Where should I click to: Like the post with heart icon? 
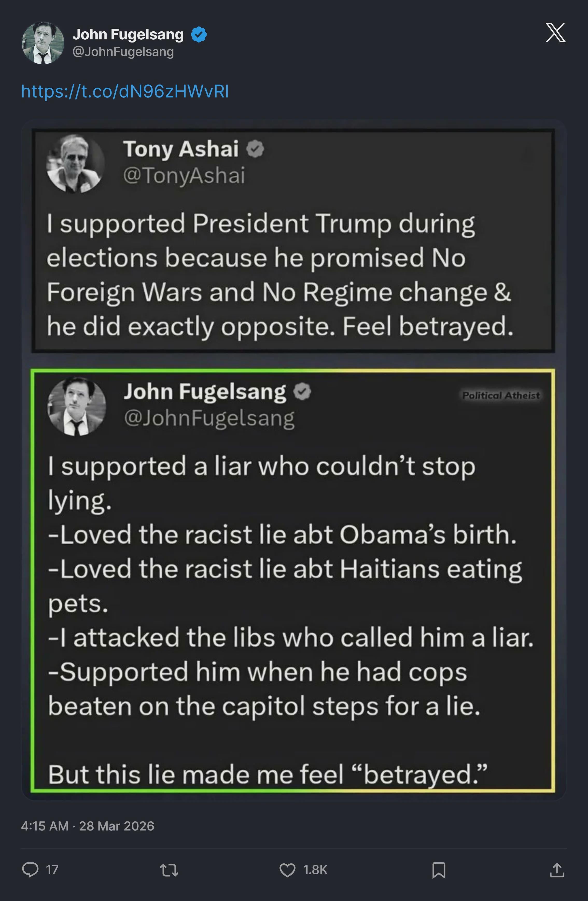(x=287, y=870)
